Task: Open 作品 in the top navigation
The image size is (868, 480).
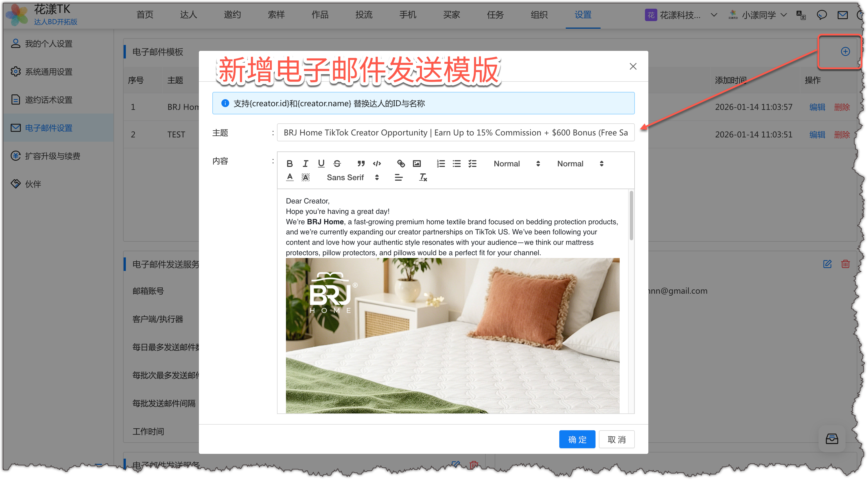Action: tap(320, 15)
